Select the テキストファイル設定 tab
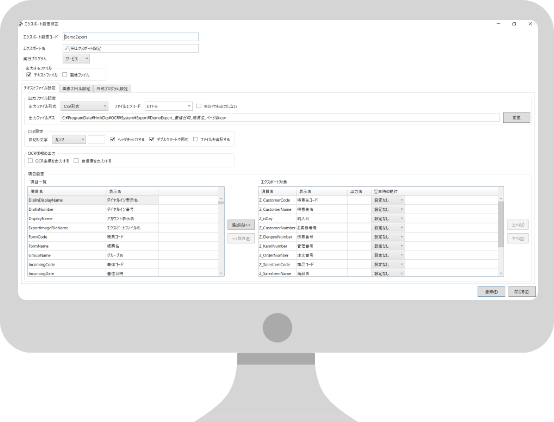This screenshot has height=422, width=554. [x=39, y=88]
